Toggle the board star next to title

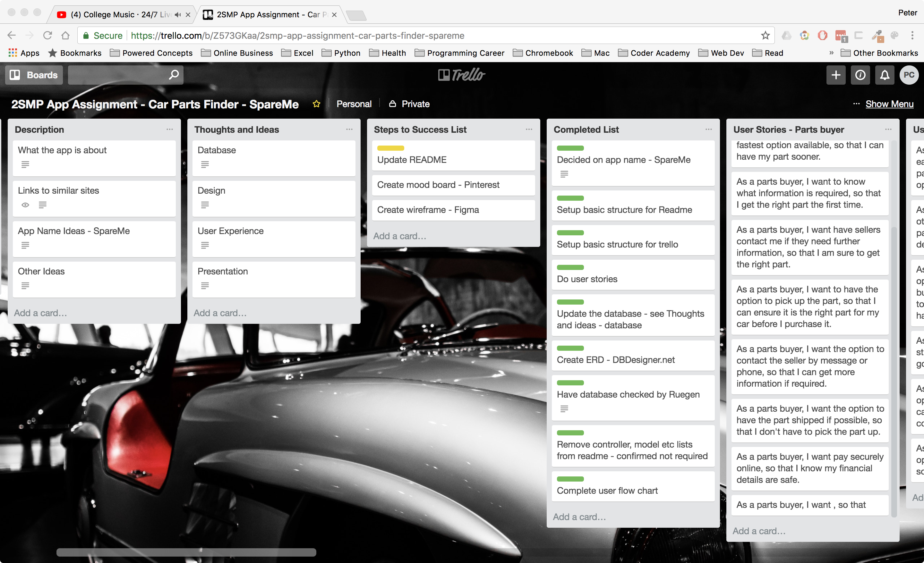316,104
